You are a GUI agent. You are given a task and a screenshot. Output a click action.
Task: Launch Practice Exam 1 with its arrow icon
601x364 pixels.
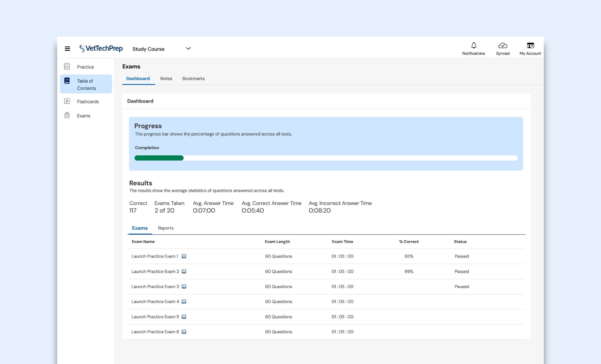point(184,256)
